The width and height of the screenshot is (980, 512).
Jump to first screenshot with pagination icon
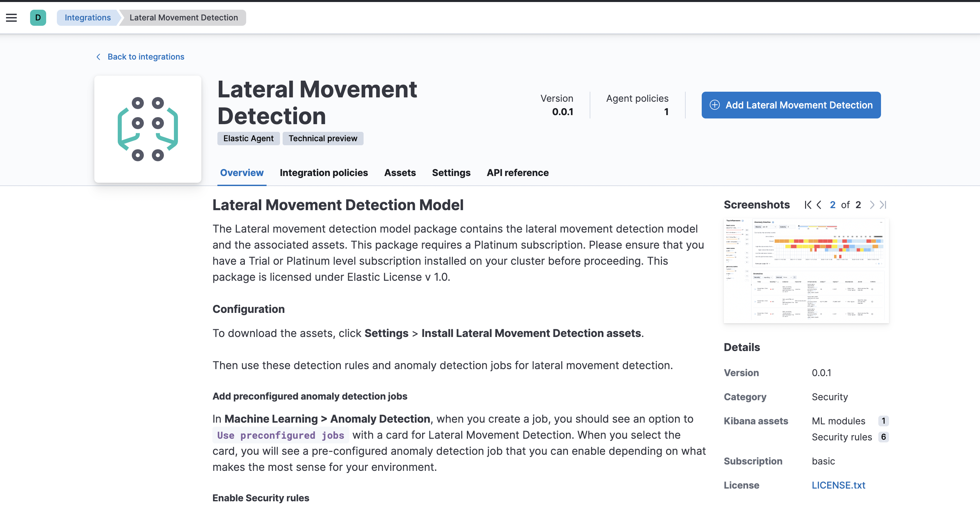(808, 205)
